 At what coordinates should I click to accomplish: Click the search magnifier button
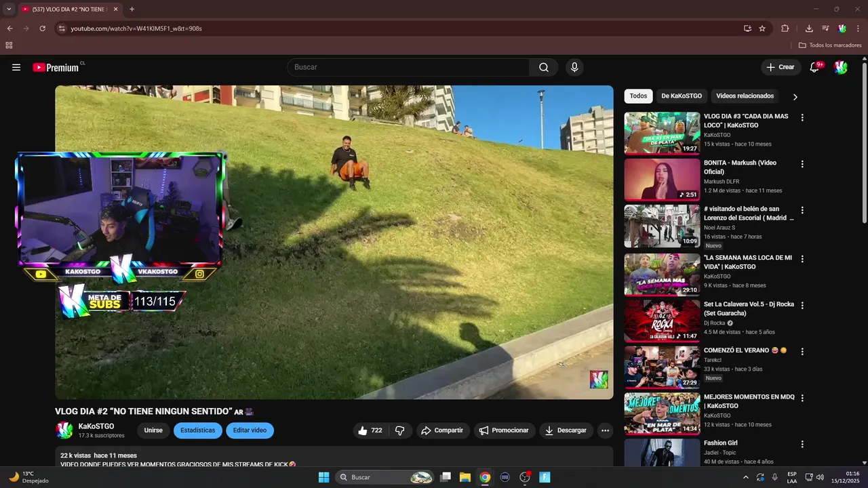(x=544, y=67)
